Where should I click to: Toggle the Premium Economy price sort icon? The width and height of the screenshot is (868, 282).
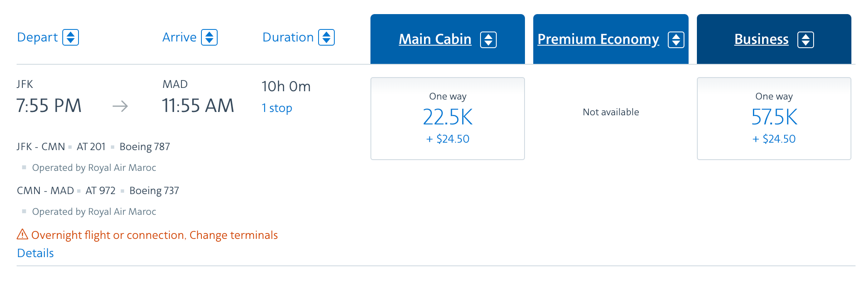click(x=676, y=40)
